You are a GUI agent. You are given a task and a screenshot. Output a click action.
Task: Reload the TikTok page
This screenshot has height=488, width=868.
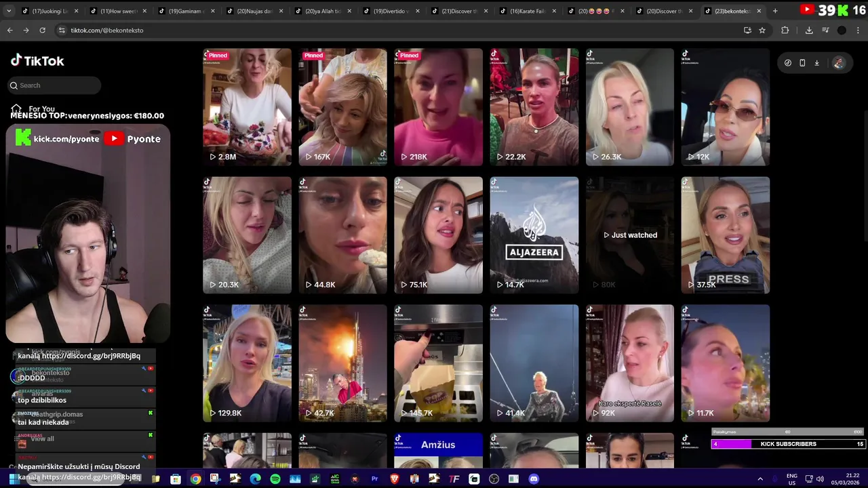[42, 30]
